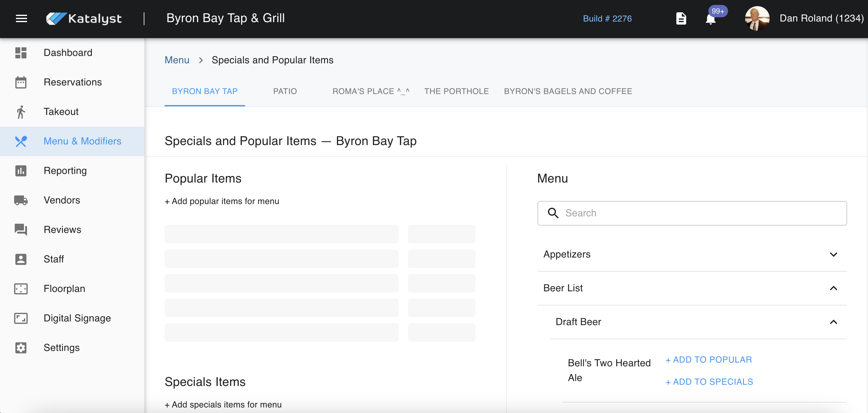Click the Floorplan icon in sidebar
This screenshot has width=868, height=413.
21,289
